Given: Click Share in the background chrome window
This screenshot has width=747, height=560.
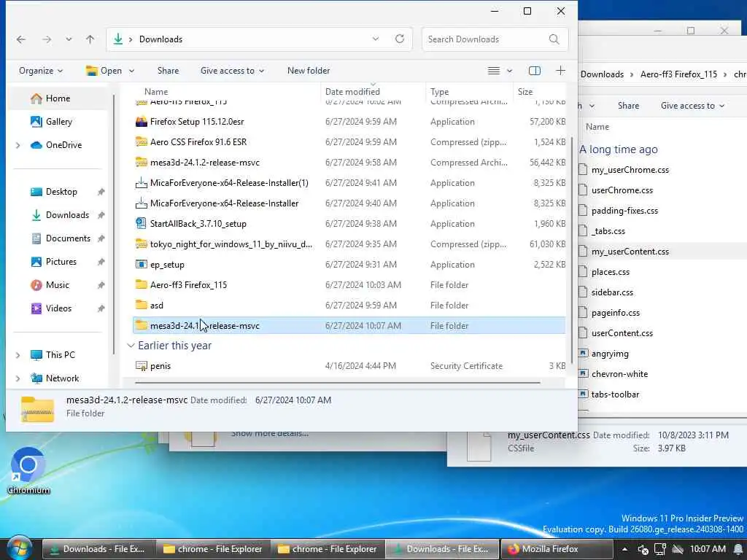Looking at the screenshot, I should point(628,106).
